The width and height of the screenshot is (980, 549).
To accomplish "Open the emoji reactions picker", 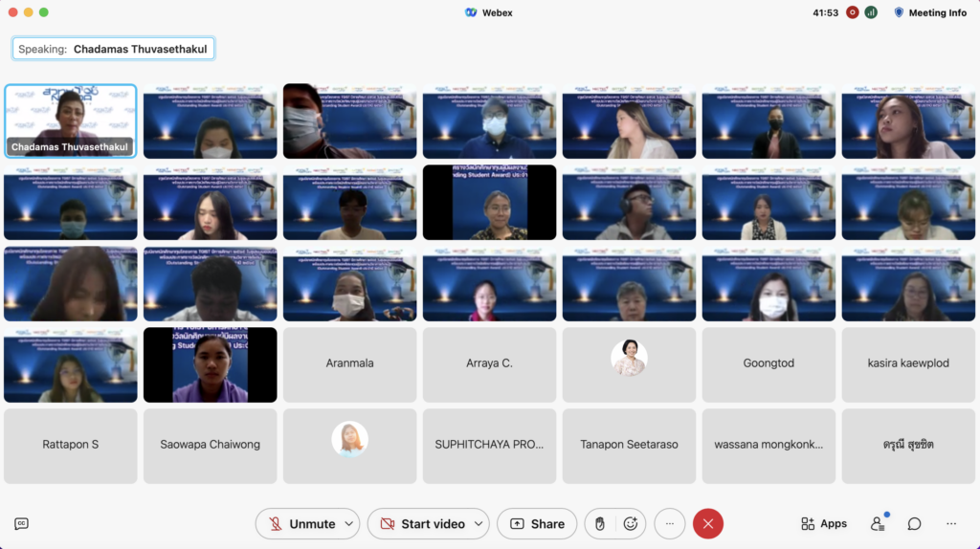I will [x=630, y=524].
